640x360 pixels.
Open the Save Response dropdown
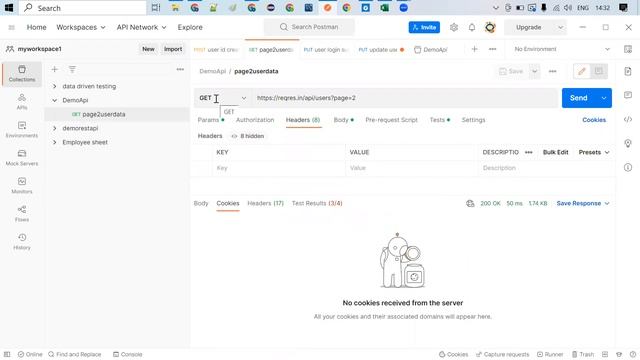(x=583, y=203)
